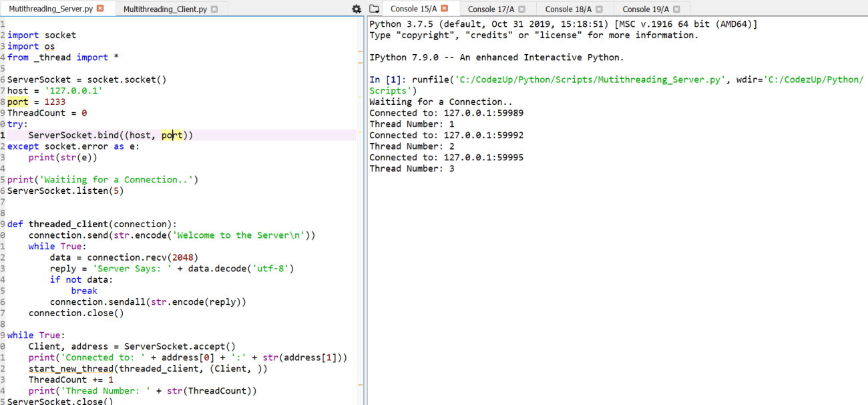The image size is (868, 405).
Task: Close the Mutithreading_Server.py tab
Action: pyautogui.click(x=101, y=9)
